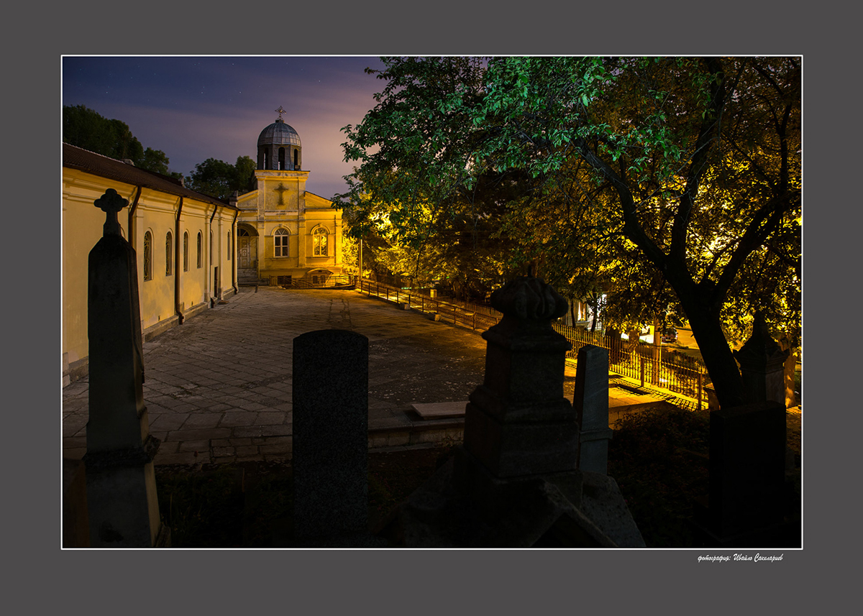This screenshot has width=863, height=616.
Task: Click the left arched window on the church front
Action: tap(281, 242)
